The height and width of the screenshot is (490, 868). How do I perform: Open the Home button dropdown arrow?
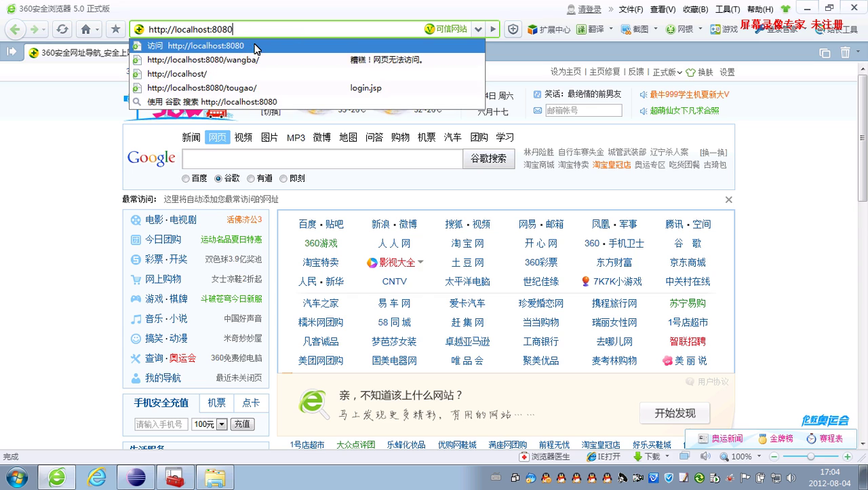(98, 29)
